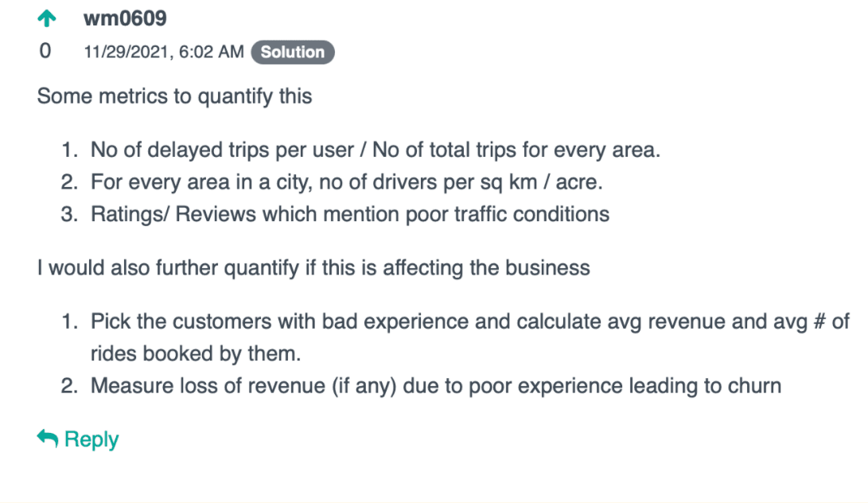Screen dimensions: 868x503
Task: Click the upvote arrow above the vote count
Action: [47, 17]
